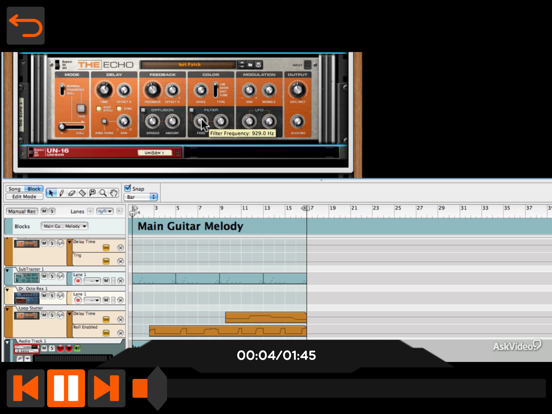Click Dr. Octo Rex 1 automation record icon
The image size is (552, 414).
point(60,296)
